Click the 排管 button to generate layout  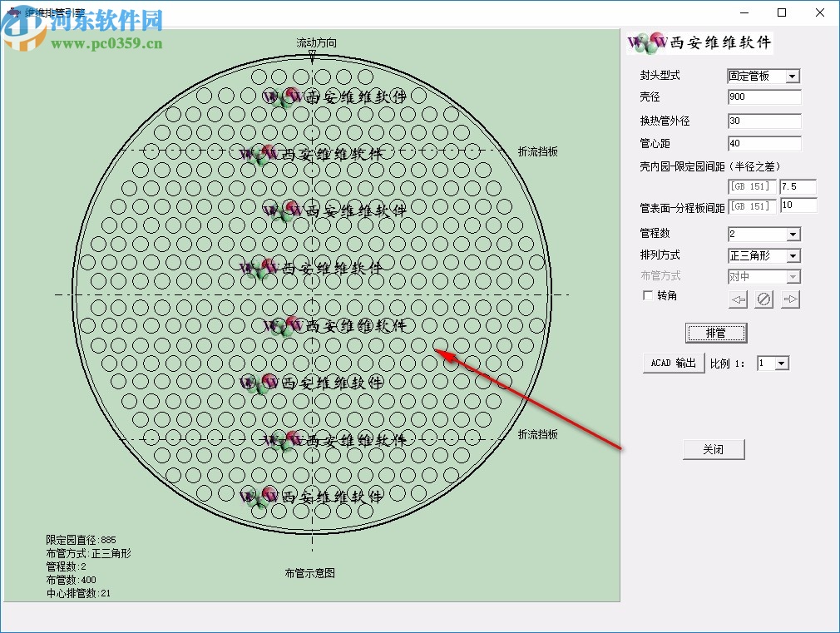[x=716, y=333]
